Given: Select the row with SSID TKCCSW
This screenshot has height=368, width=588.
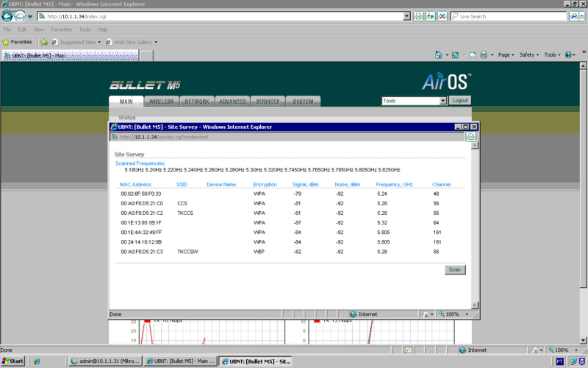Looking at the screenshot, I should pyautogui.click(x=290, y=252).
